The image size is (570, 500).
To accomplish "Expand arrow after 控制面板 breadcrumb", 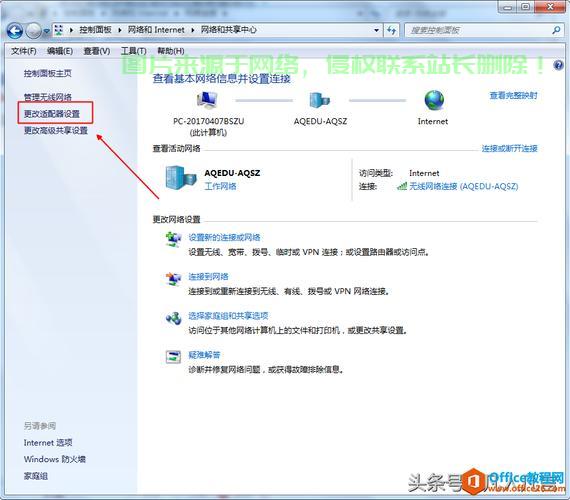I will (120, 30).
